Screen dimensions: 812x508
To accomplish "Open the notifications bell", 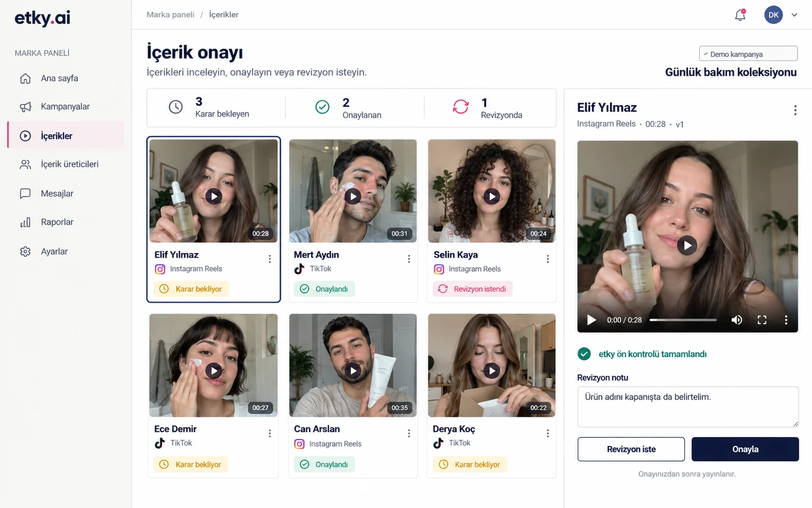I will coord(740,15).
